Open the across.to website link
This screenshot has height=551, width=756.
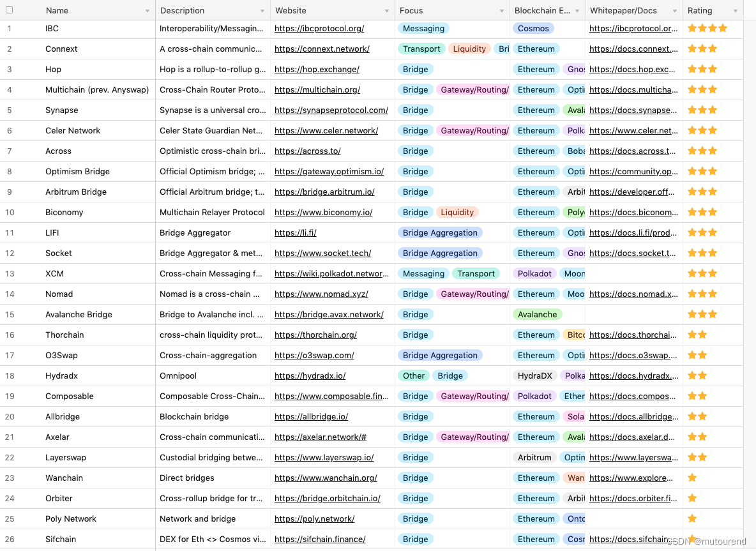coord(308,151)
